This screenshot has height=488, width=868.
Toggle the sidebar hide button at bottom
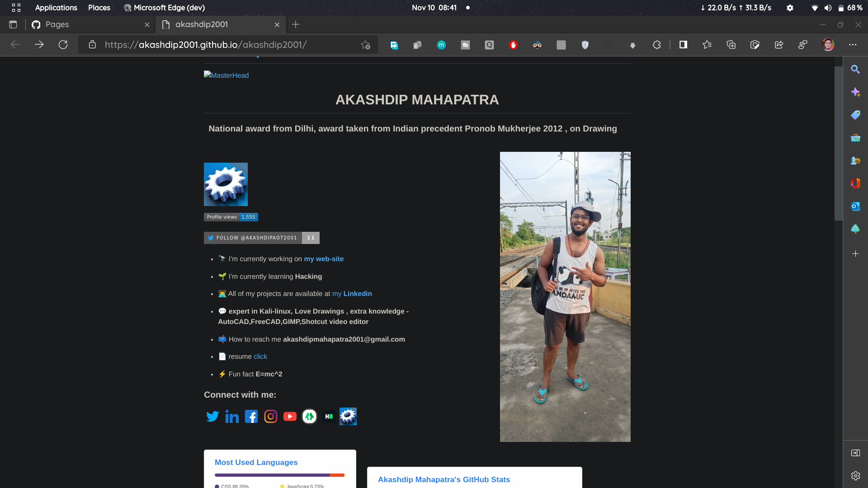click(855, 453)
